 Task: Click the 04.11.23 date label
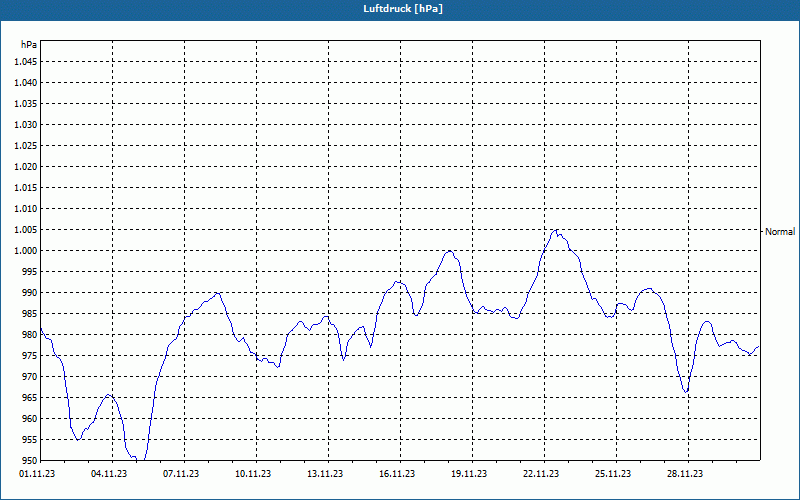(109, 474)
